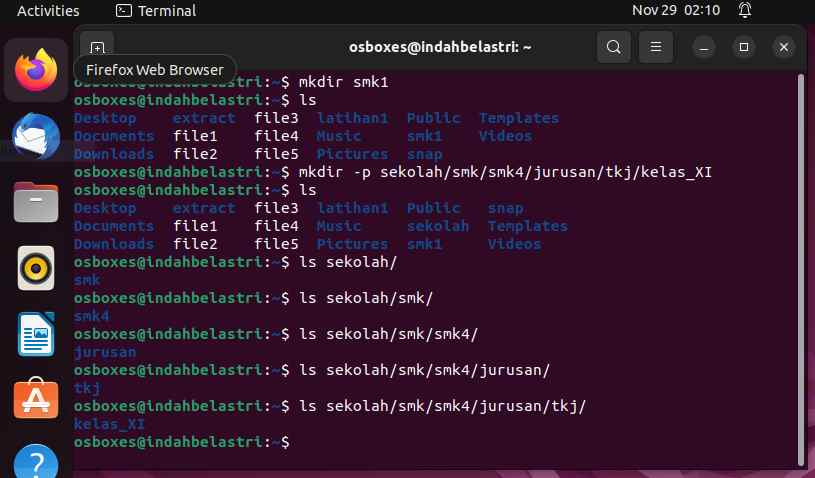Minimize the terminal window

coord(704,47)
